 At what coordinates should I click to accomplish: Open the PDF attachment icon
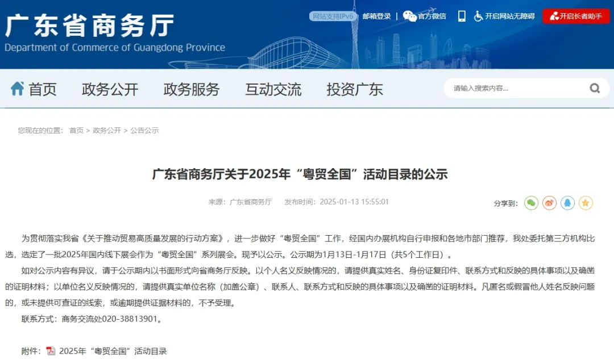(51, 351)
